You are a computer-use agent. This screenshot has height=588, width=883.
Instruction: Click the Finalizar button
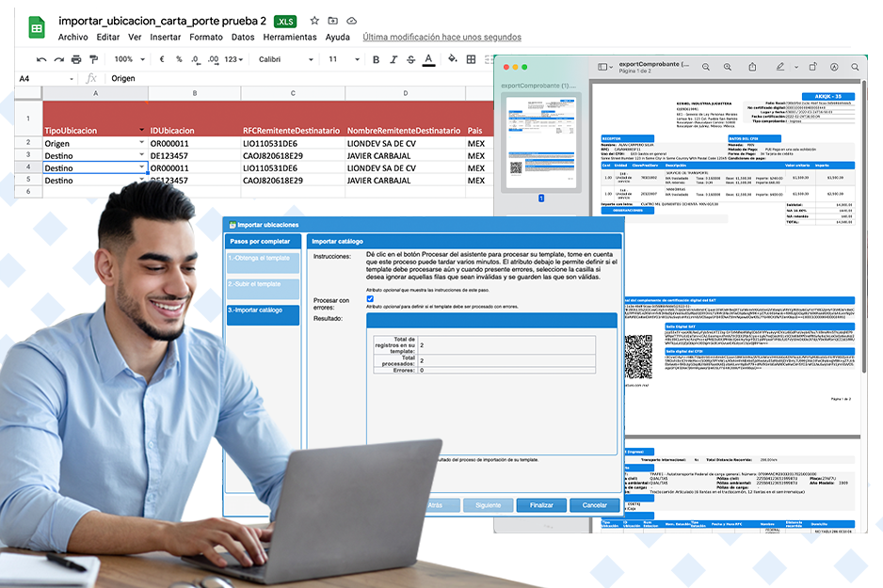541,505
